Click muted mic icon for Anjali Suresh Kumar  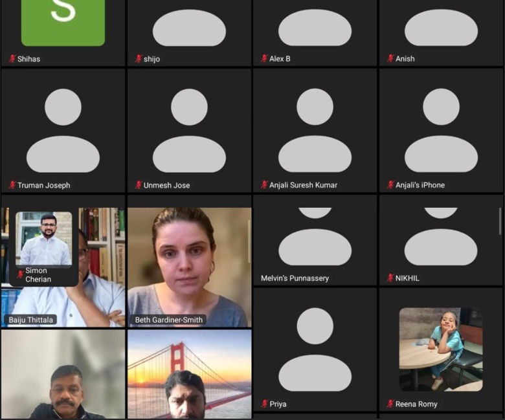264,185
